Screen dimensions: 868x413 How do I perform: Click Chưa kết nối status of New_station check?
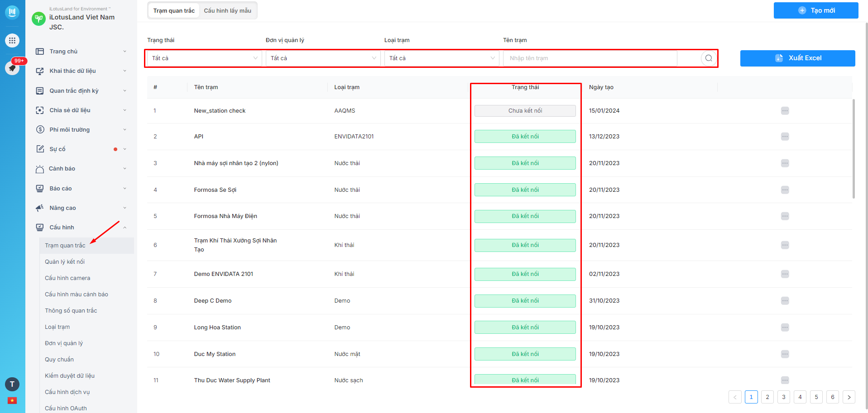pos(525,111)
